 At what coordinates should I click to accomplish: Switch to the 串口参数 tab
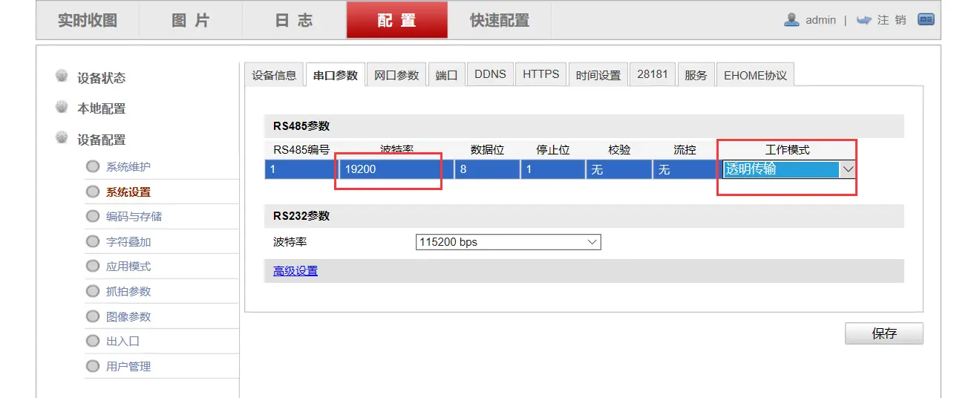(336, 75)
